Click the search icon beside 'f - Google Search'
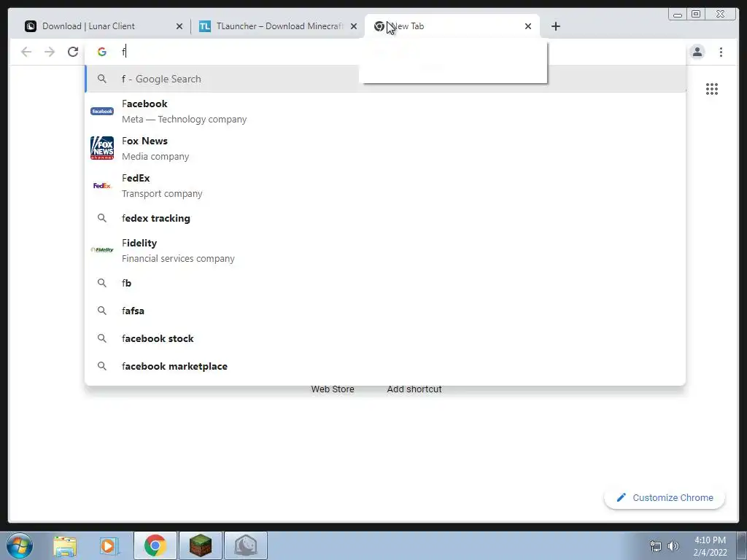This screenshot has height=560, width=747. [x=102, y=79]
